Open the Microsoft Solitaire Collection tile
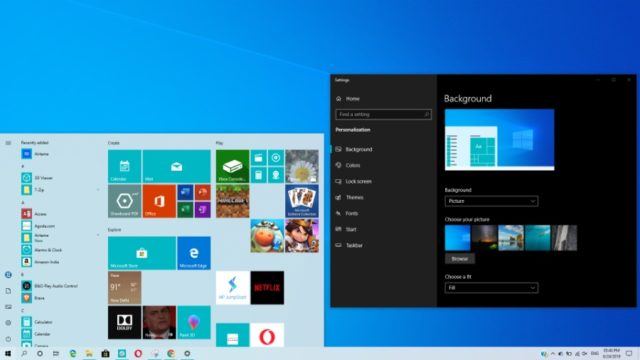Image resolution: width=640 pixels, height=360 pixels. tap(302, 201)
